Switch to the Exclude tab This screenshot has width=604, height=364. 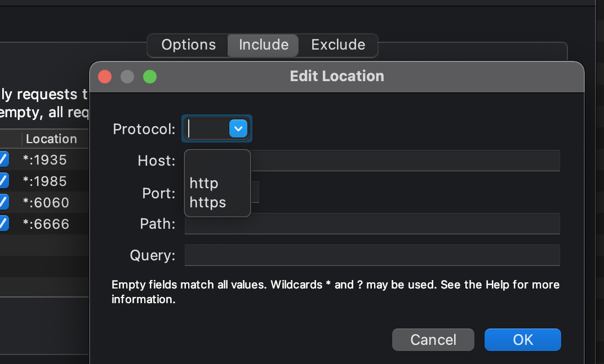[x=337, y=45]
